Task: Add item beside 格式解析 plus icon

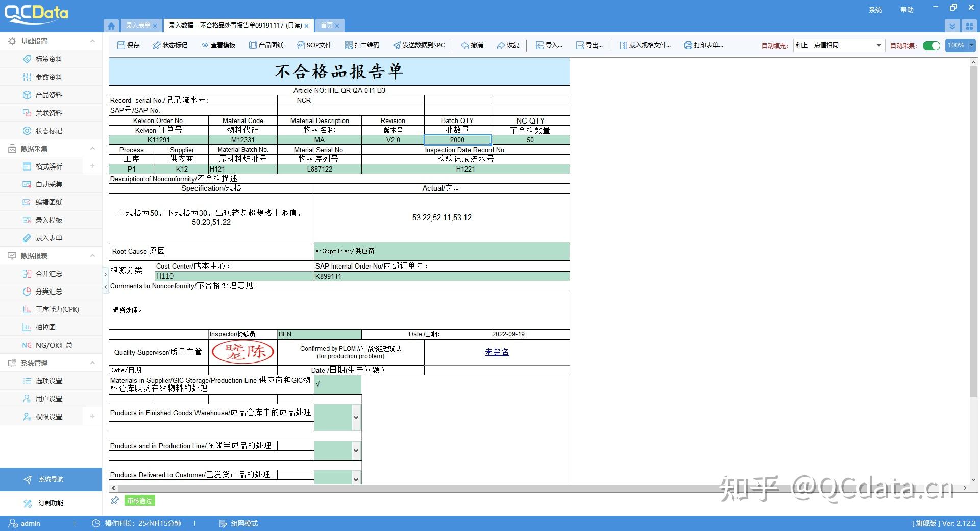Action: (x=92, y=166)
